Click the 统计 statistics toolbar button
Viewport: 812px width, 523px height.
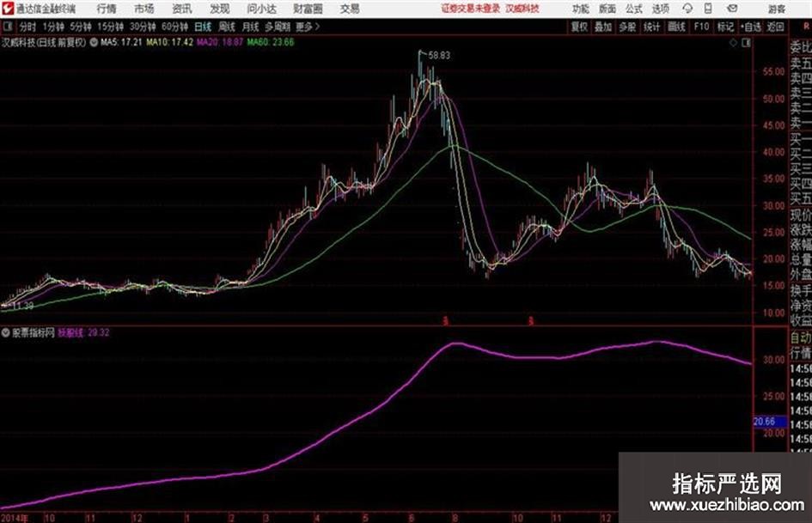click(651, 27)
